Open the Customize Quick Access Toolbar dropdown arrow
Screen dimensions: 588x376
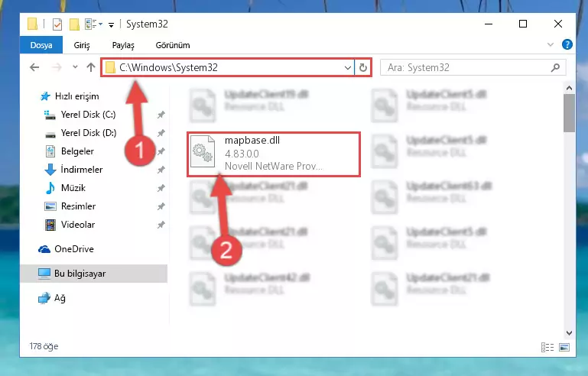[111, 25]
